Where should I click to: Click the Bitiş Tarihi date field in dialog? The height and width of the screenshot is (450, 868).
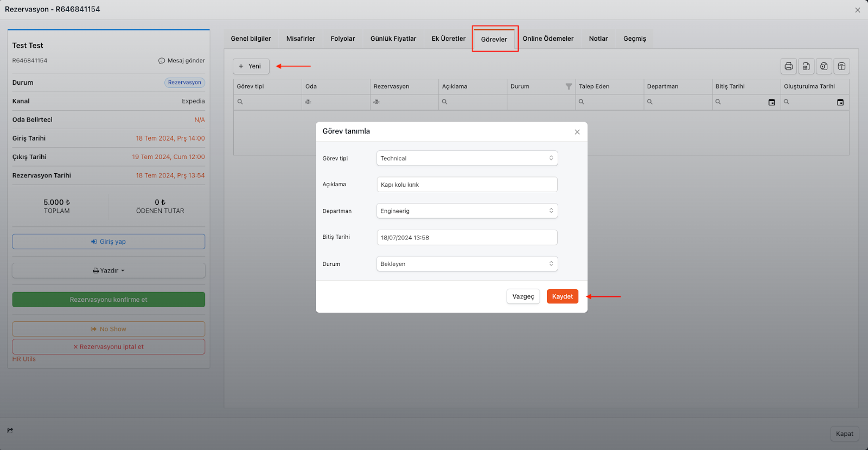(x=467, y=238)
